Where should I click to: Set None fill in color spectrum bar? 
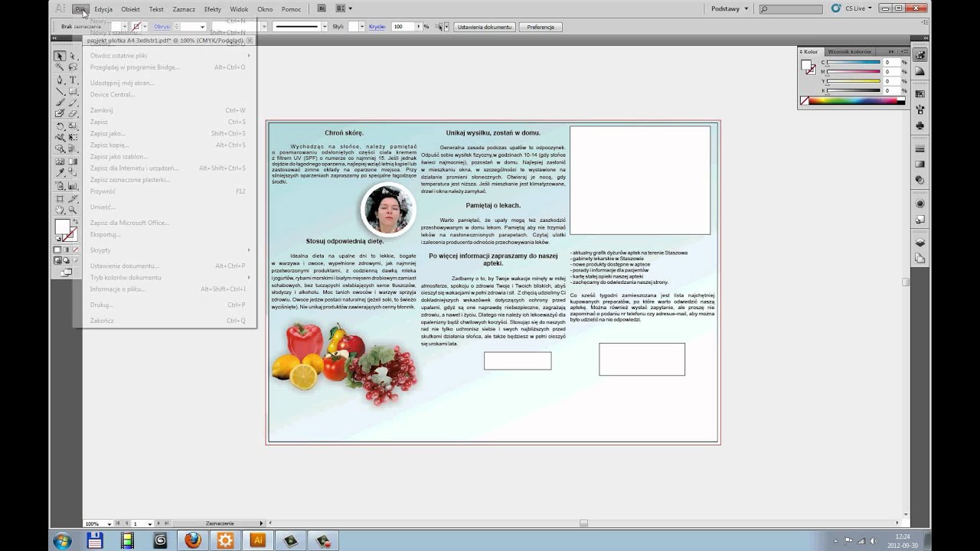click(804, 100)
